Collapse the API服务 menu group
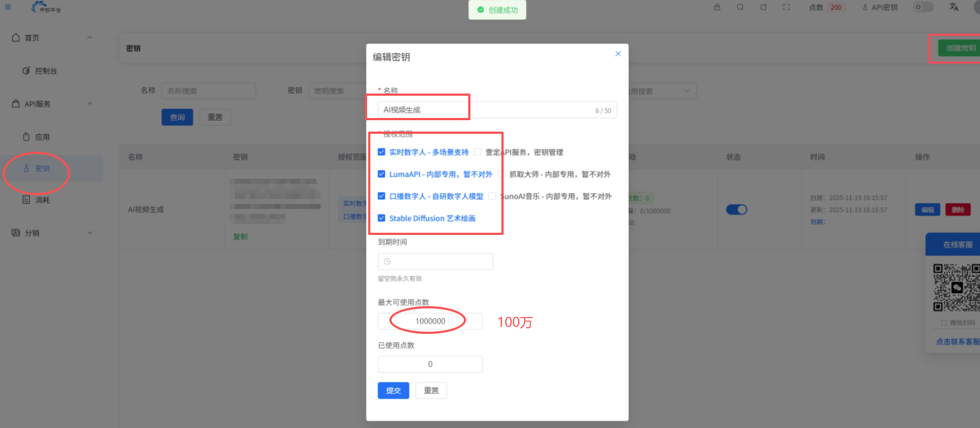 pyautogui.click(x=90, y=104)
